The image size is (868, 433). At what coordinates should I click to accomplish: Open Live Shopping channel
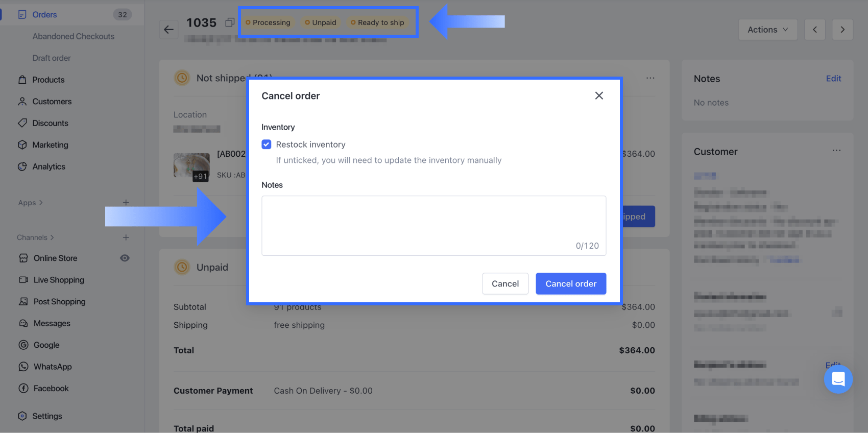click(58, 280)
